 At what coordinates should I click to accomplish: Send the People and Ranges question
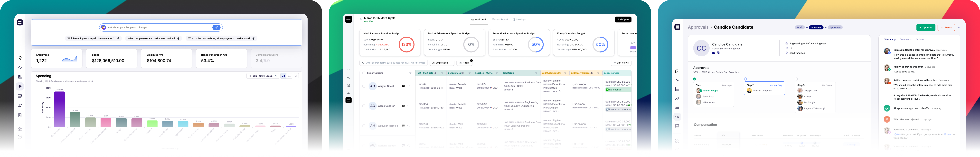(x=216, y=27)
